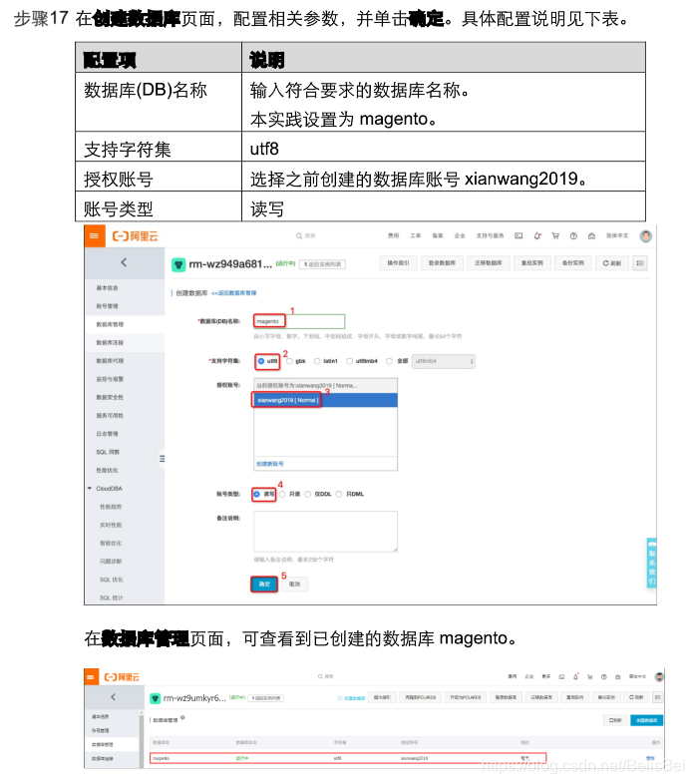Select utf8mb4 character set radio
Image resolution: width=694 pixels, height=784 pixels.
pyautogui.click(x=350, y=361)
